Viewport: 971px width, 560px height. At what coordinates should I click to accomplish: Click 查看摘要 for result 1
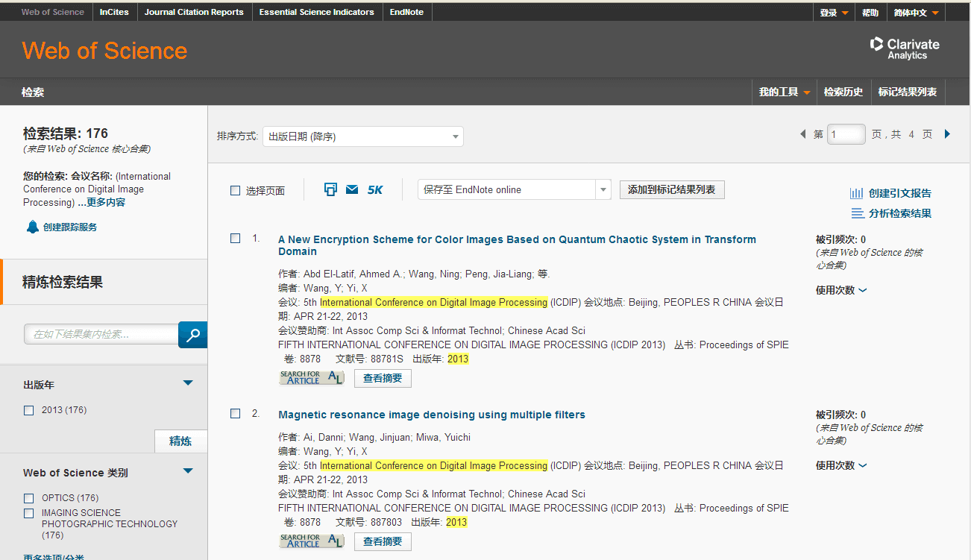coord(383,378)
